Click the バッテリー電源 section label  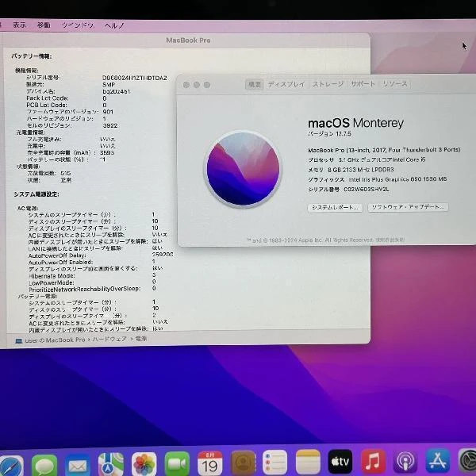pos(37,296)
